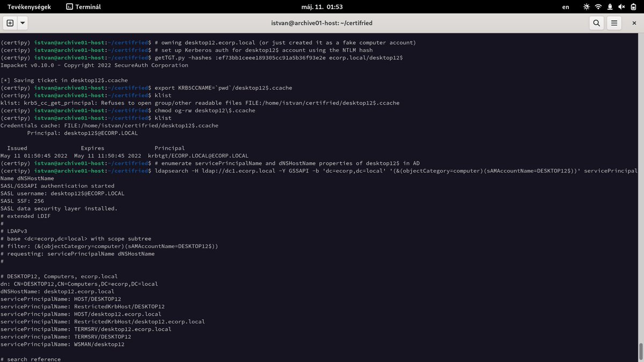Open the terminal hamburger menu
The width and height of the screenshot is (644, 362).
[x=614, y=23]
